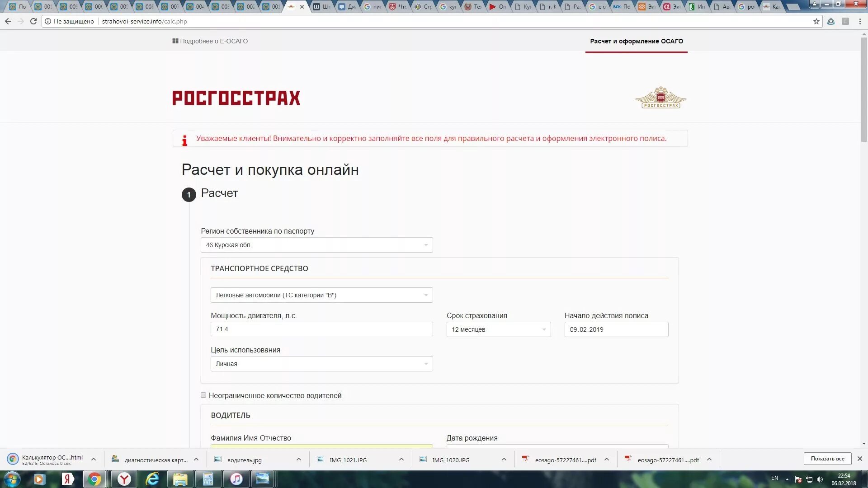Click the policy start date field, 09.02.2019

click(x=616, y=329)
